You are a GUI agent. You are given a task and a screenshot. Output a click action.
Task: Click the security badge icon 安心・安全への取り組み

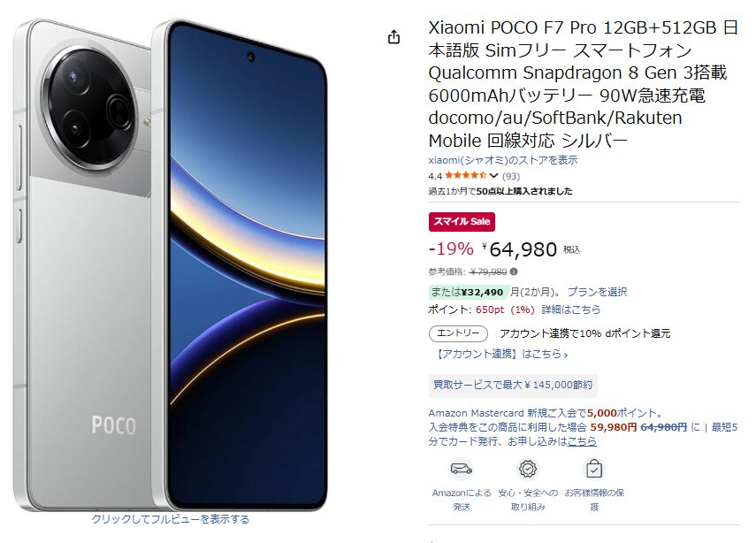[x=528, y=469]
